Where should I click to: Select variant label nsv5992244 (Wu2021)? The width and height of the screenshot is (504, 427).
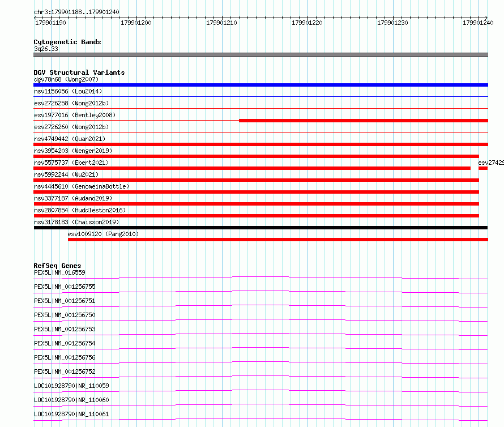[x=66, y=174]
